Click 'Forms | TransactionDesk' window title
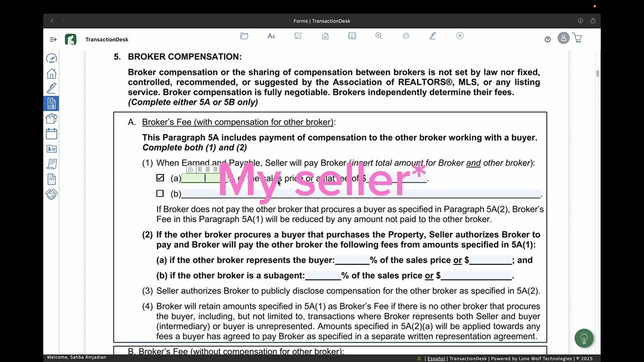The image size is (644, 362). point(322,21)
